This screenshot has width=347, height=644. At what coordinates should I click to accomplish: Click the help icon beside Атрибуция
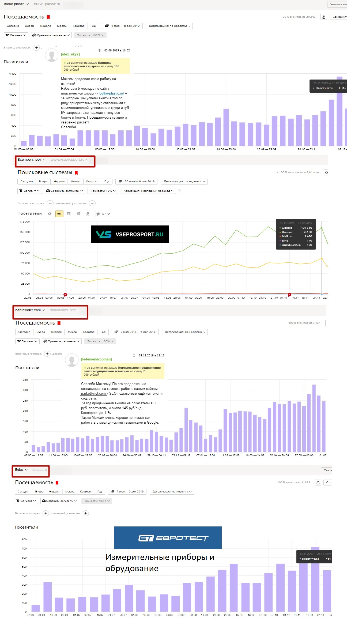click(179, 191)
